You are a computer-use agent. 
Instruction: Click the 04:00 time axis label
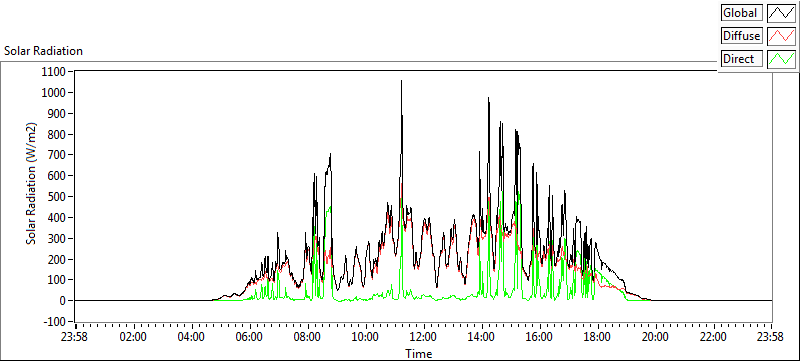point(192,337)
